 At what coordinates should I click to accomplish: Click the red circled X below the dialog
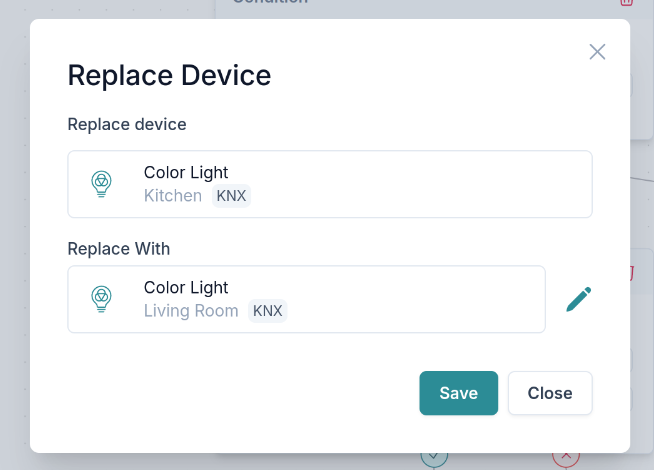coord(566,458)
